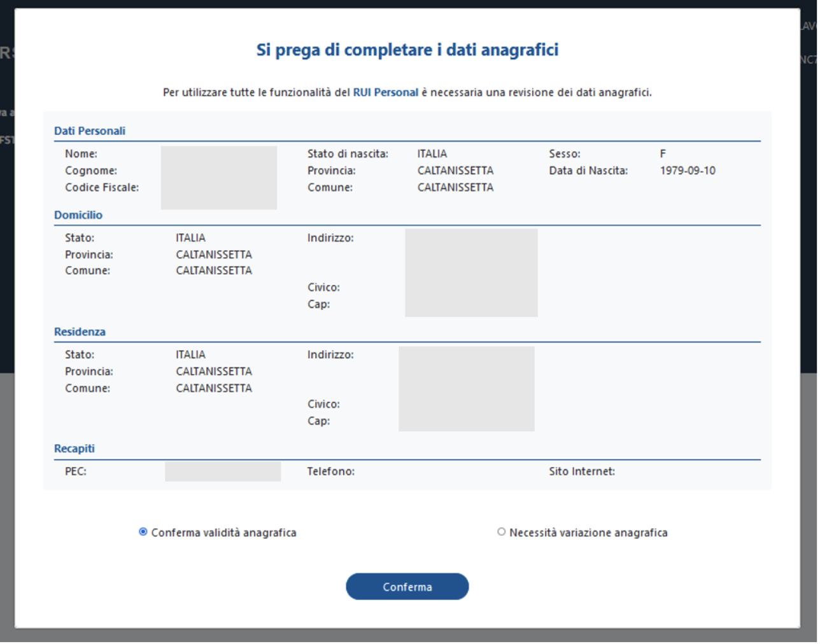Click the Sito Internet label

tap(582, 472)
